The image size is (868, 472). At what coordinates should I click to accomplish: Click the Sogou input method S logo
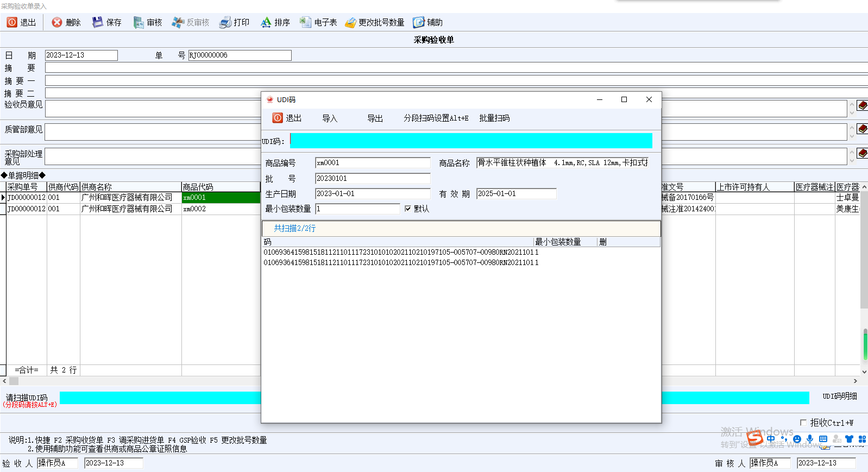[x=755, y=438]
